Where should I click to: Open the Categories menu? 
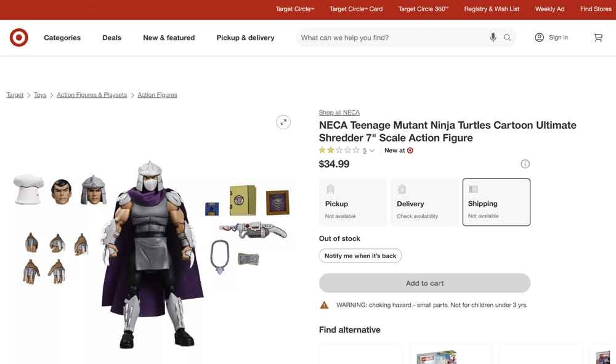[62, 38]
